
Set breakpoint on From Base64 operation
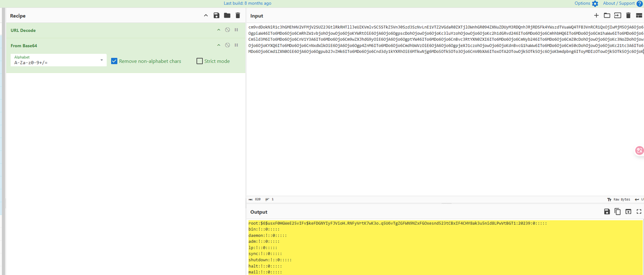pos(236,45)
